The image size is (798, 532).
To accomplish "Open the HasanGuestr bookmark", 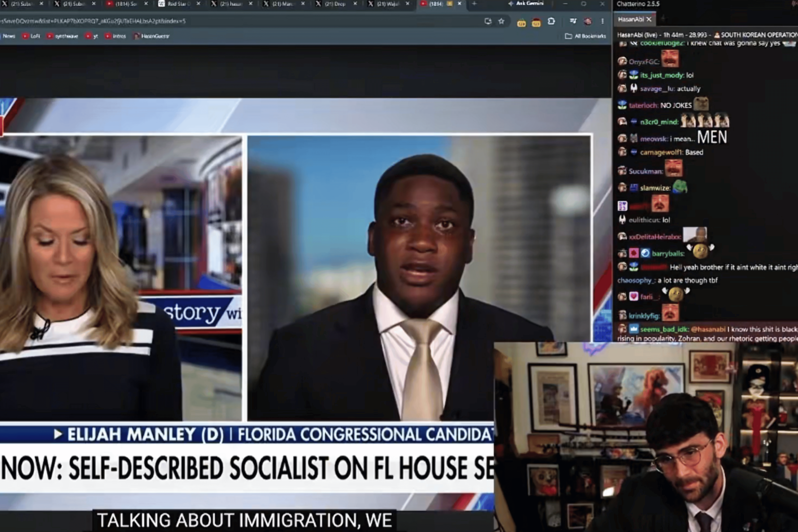I will pos(152,36).
